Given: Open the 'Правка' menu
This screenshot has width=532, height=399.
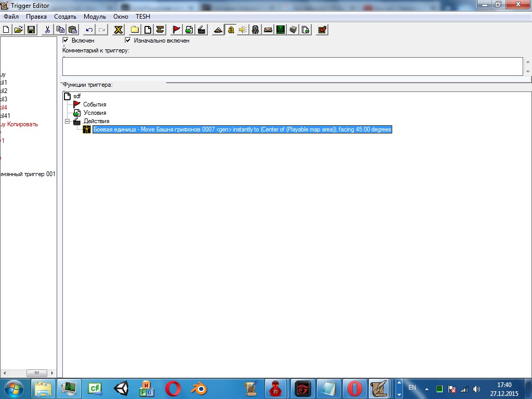Looking at the screenshot, I should [36, 17].
